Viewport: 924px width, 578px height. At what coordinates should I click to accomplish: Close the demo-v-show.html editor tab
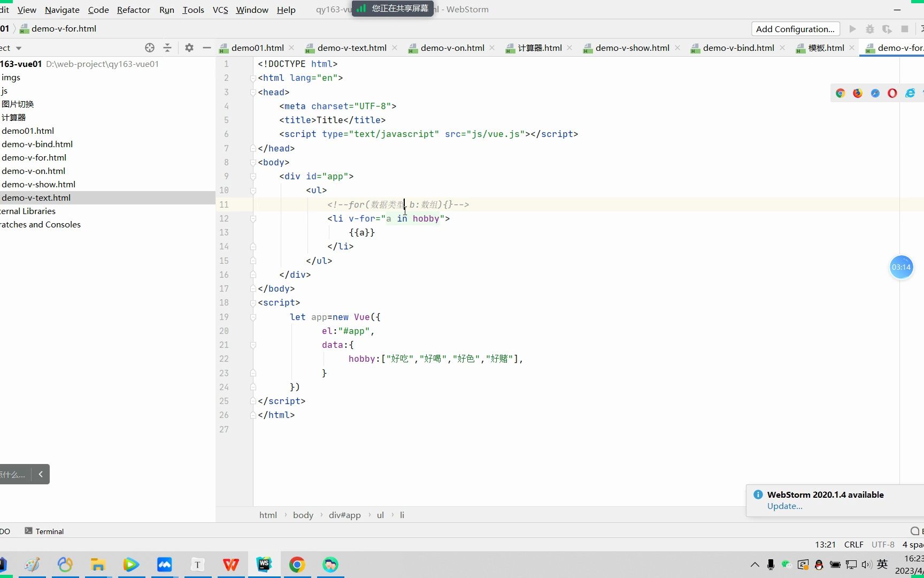[x=677, y=48]
